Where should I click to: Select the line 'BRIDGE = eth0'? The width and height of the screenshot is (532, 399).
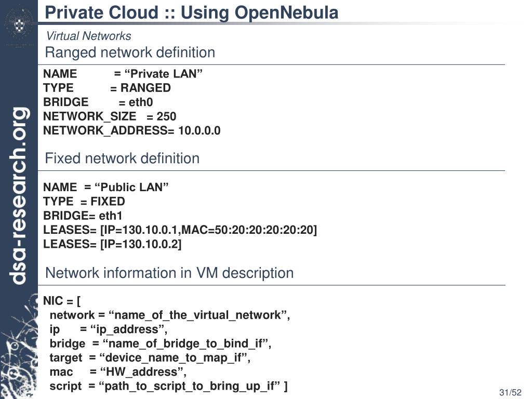click(x=98, y=102)
